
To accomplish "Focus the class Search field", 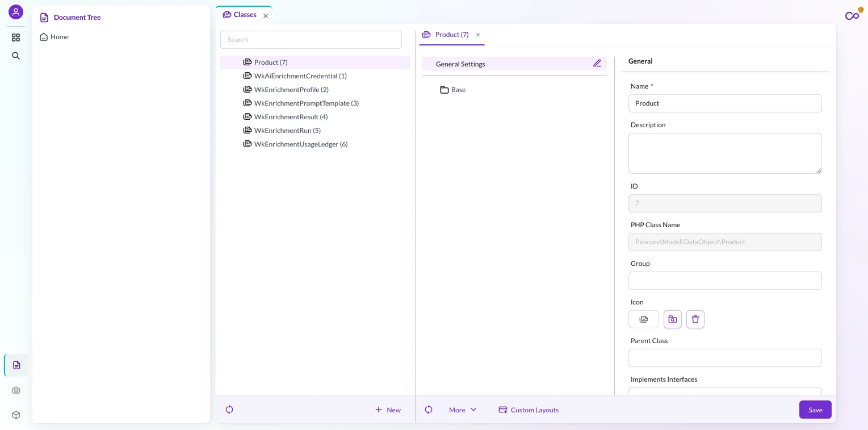I will [311, 40].
